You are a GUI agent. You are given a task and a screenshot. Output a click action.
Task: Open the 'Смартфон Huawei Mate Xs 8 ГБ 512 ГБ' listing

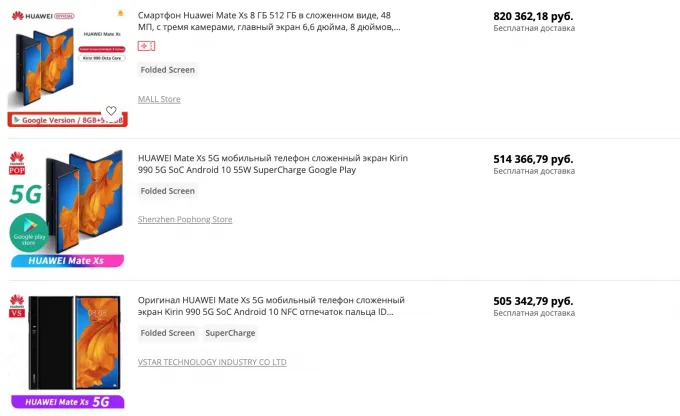coord(270,22)
